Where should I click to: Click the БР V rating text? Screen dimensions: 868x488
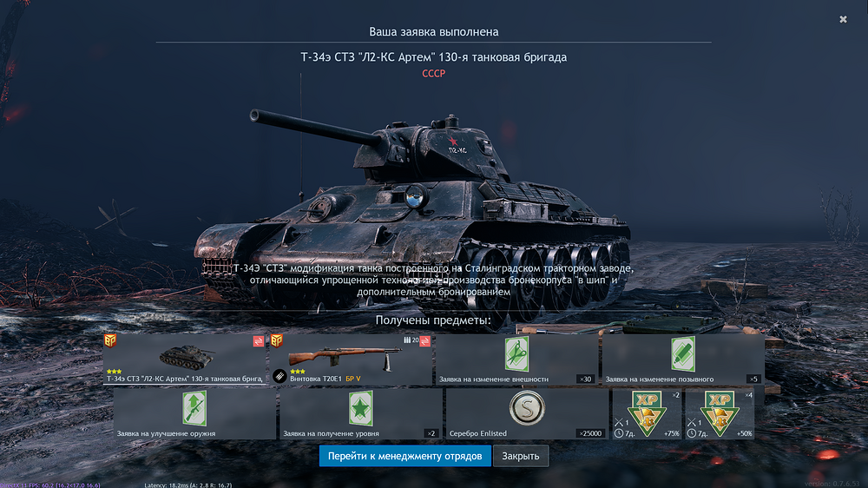pos(352,379)
